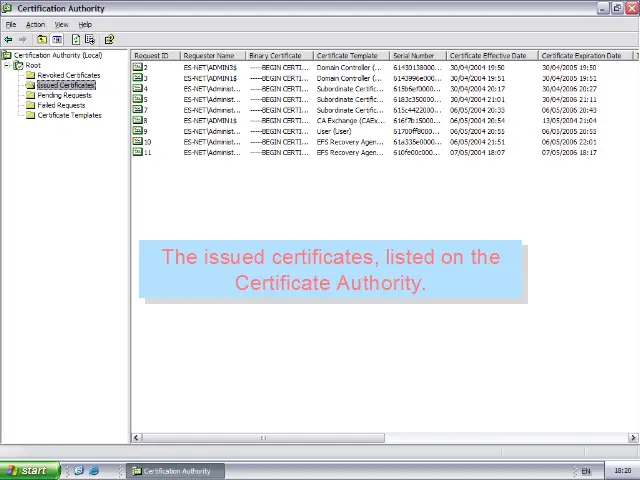Select the Domain Controller template in row 3
Viewport: 640px width, 480px height.
pyautogui.click(x=349, y=78)
